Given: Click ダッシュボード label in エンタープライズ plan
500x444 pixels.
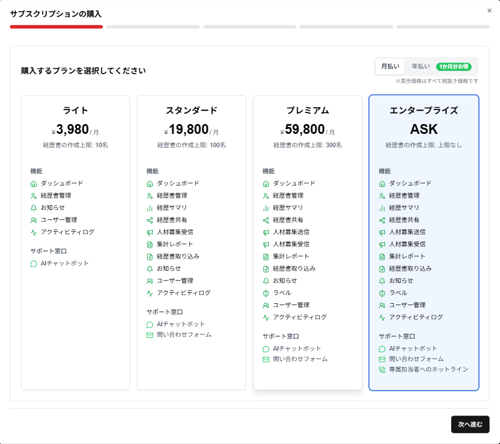Looking at the screenshot, I should tap(410, 183).
